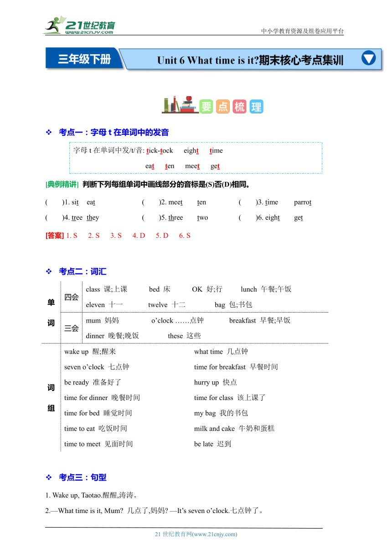Screen dimensions: 392x554
Task: Click phrase 'time for bed 睡觉时间'
Action: tap(98, 413)
